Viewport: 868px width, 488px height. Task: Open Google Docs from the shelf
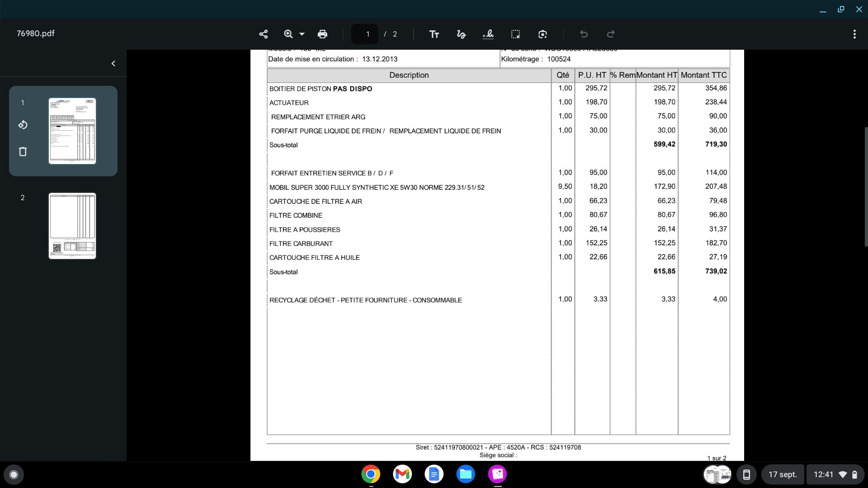434,474
